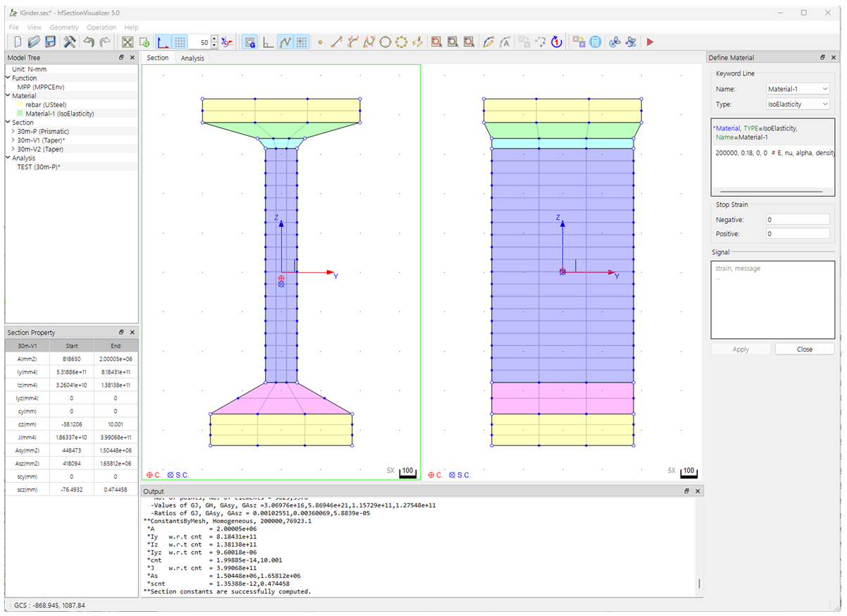Select the Spline curve tool
Image resolution: width=847 pixels, height=616 pixels.
369,42
